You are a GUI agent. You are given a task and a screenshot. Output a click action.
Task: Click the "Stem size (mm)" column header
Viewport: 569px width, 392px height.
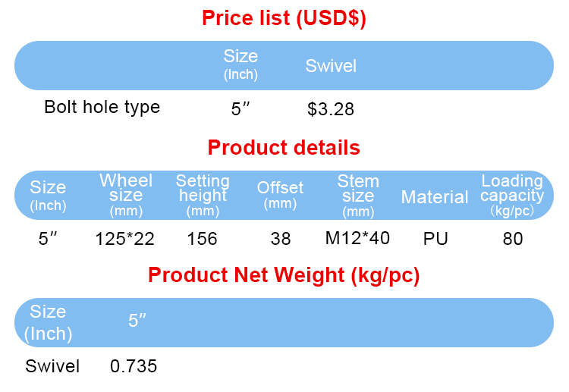pyautogui.click(x=358, y=195)
